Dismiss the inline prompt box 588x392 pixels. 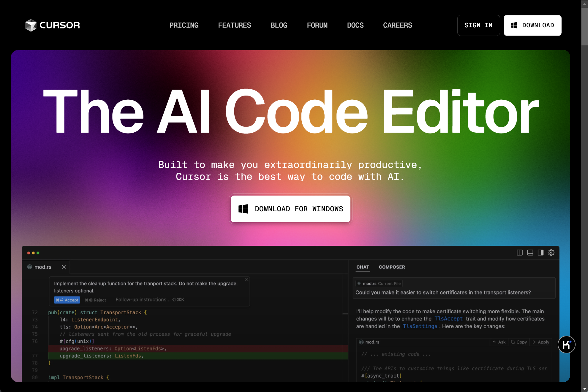(x=247, y=280)
